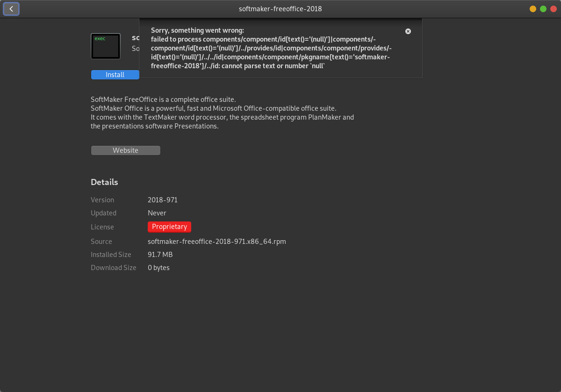Dismiss the error notification with the X icon
The height and width of the screenshot is (392, 561).
pos(408,31)
